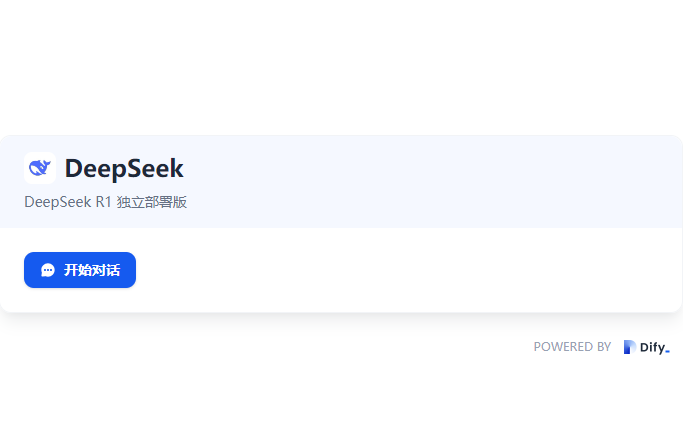Image resolution: width=683 pixels, height=441 pixels.
Task: Select the Dify wordmark text
Action: point(653,347)
